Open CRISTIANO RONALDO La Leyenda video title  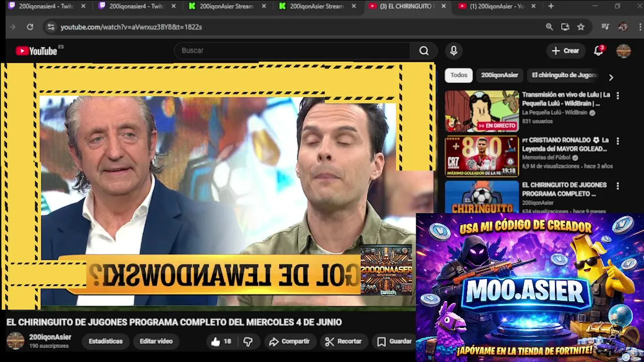coord(566,144)
